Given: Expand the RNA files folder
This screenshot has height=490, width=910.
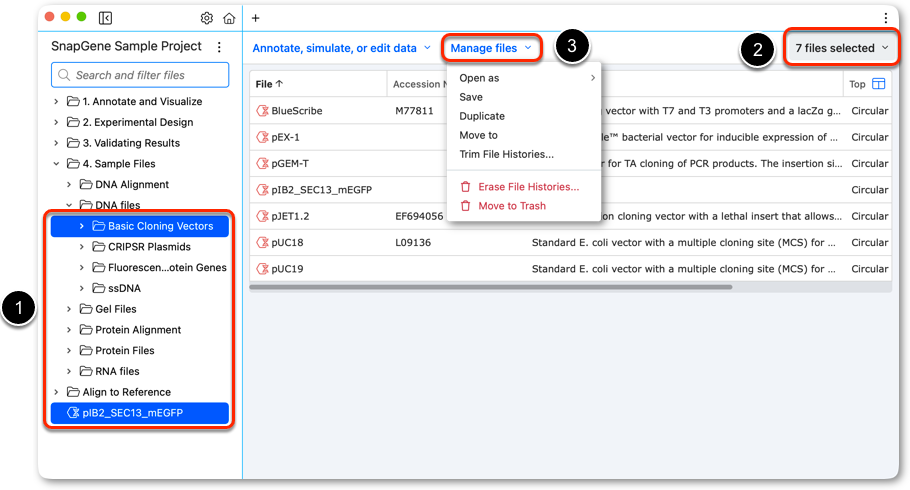Looking at the screenshot, I should tap(69, 371).
